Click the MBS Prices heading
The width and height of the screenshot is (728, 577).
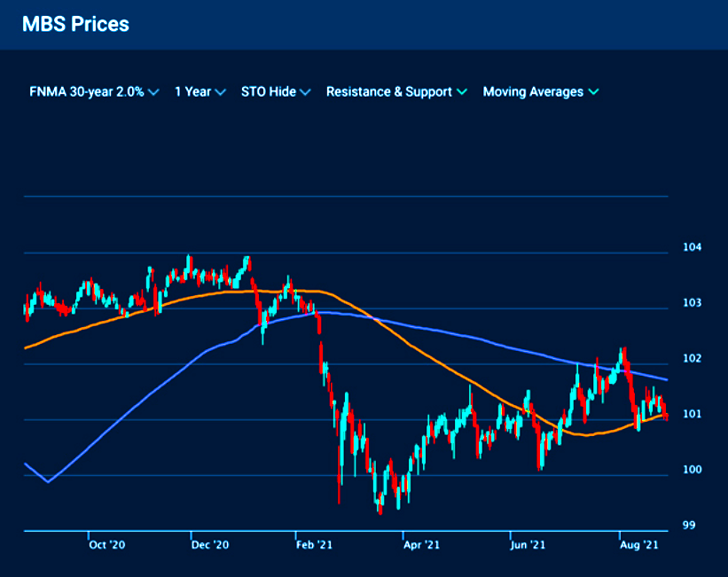pos(75,24)
